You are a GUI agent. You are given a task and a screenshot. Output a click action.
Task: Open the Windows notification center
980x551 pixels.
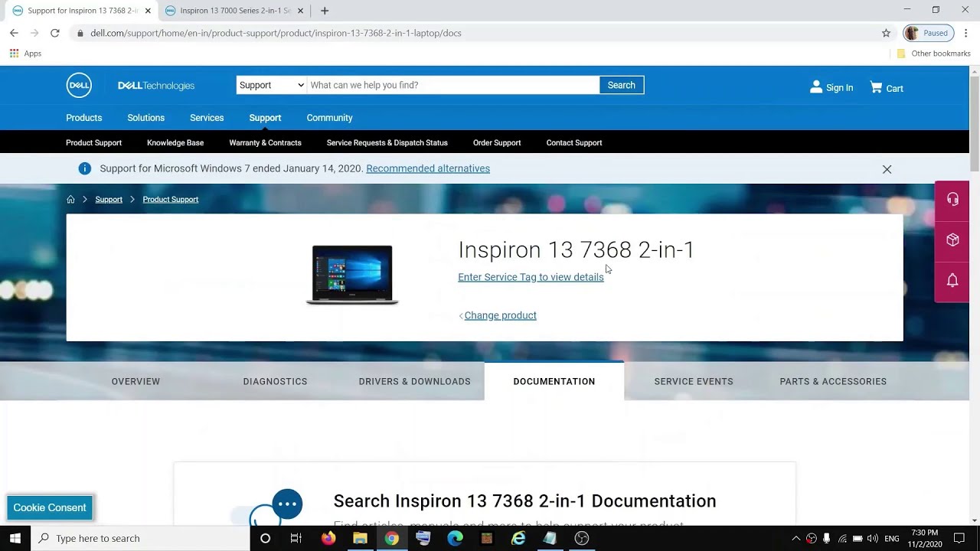[959, 538]
